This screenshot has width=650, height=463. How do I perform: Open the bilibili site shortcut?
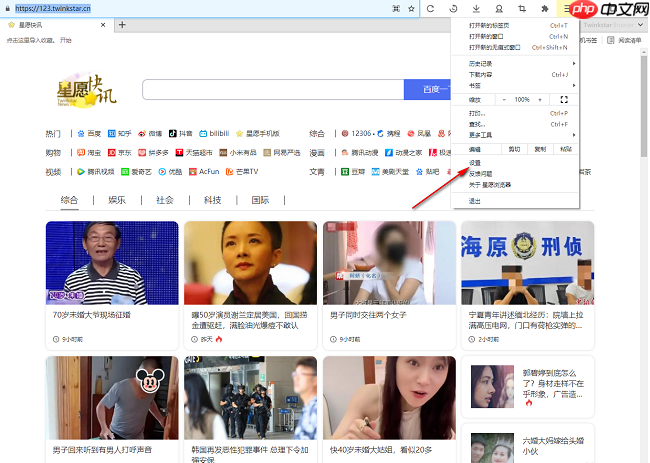(x=214, y=133)
